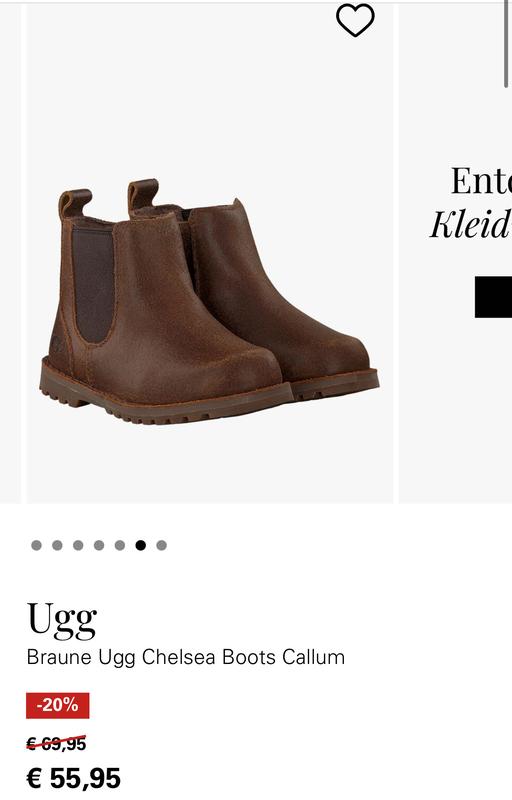Add boots to wishlist with heart icon

pyautogui.click(x=355, y=20)
